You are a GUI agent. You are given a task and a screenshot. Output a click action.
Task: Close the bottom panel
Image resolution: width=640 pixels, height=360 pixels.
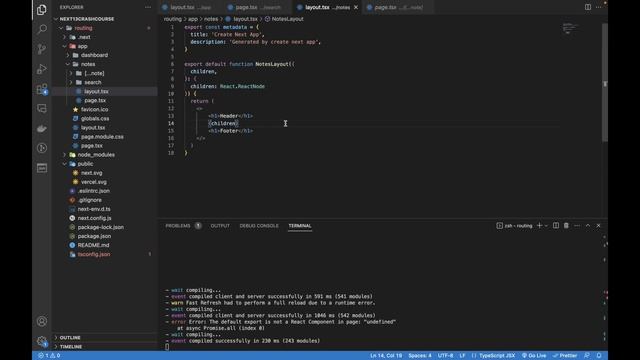pos(598,225)
